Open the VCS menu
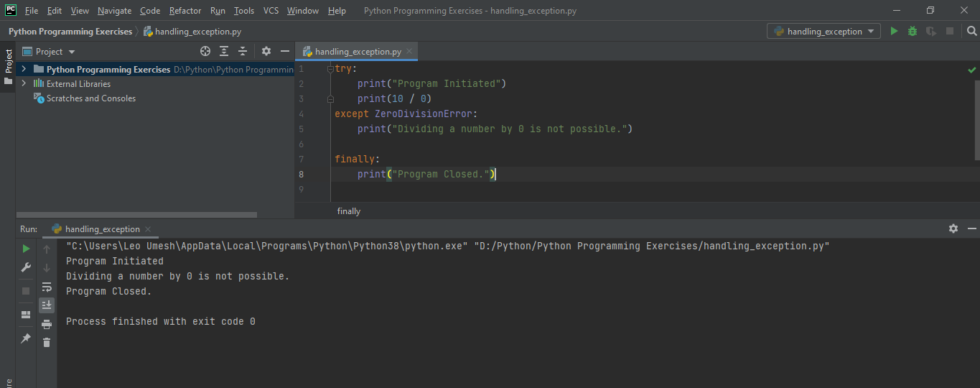The image size is (980, 388). tap(271, 11)
